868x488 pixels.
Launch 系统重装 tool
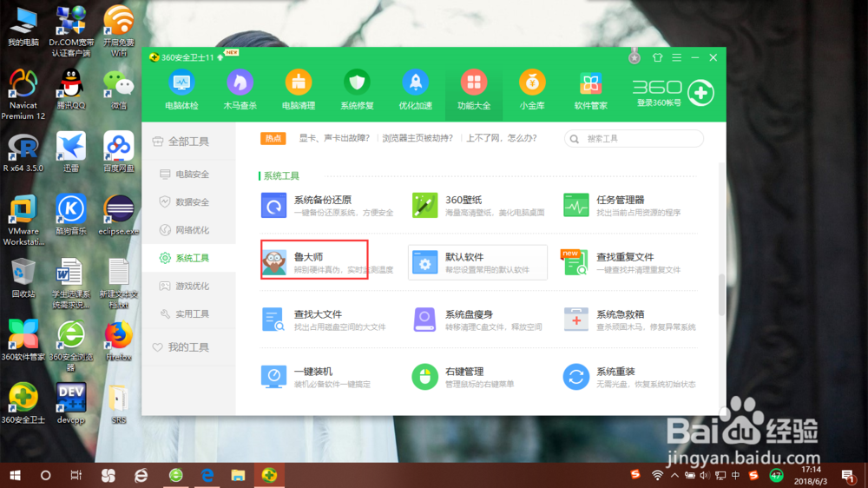tap(629, 377)
